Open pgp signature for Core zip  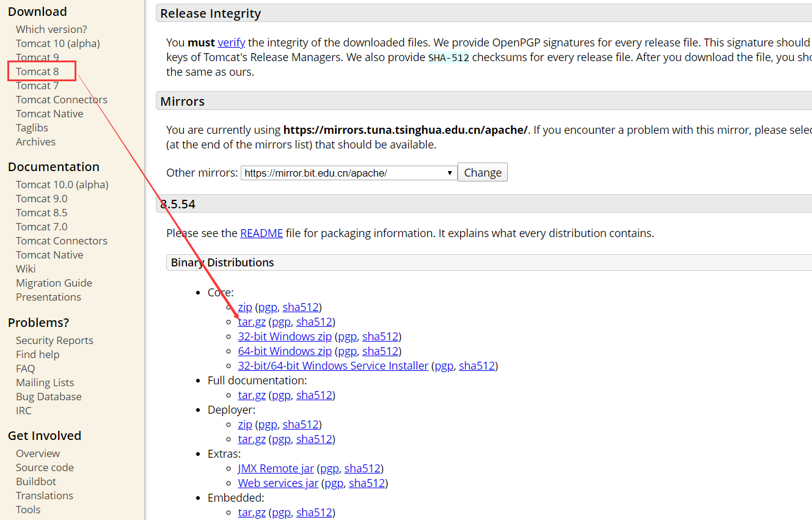(x=268, y=307)
